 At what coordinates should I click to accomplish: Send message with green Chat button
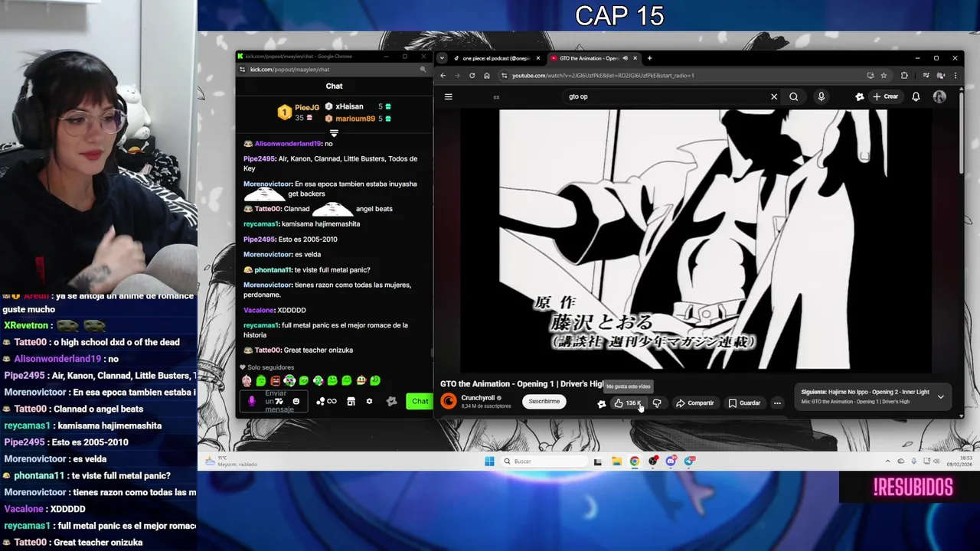pos(420,401)
